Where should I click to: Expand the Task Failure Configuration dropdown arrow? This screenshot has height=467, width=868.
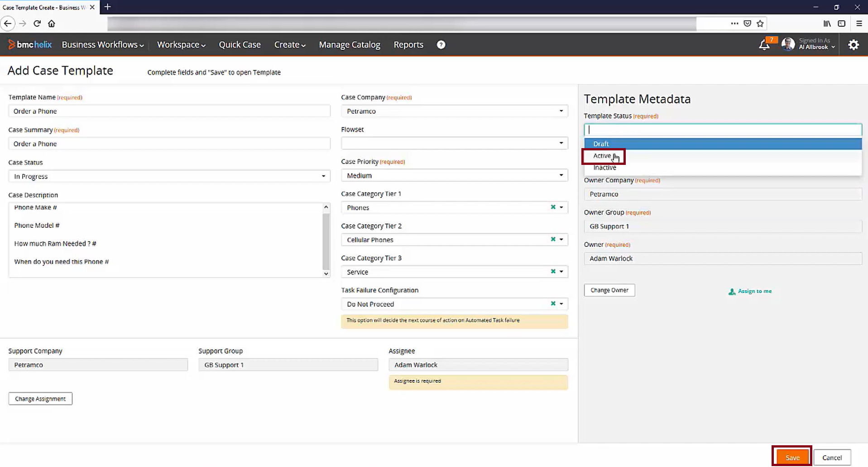pyautogui.click(x=561, y=304)
